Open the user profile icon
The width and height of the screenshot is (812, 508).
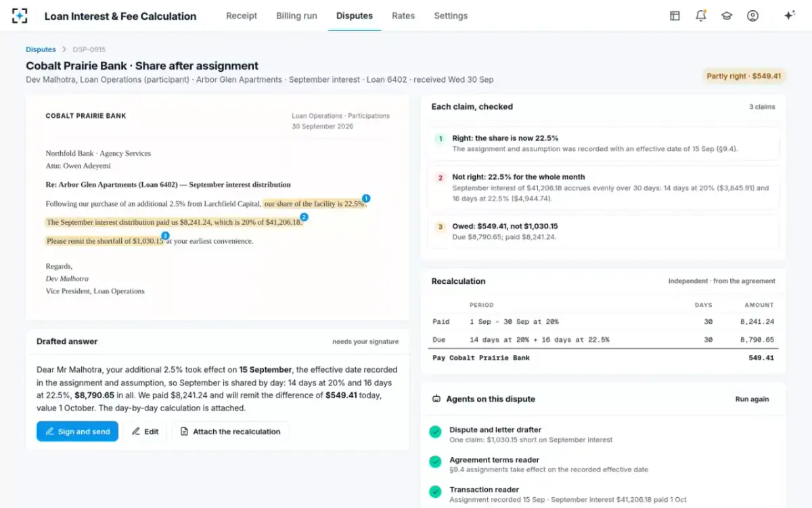752,16
